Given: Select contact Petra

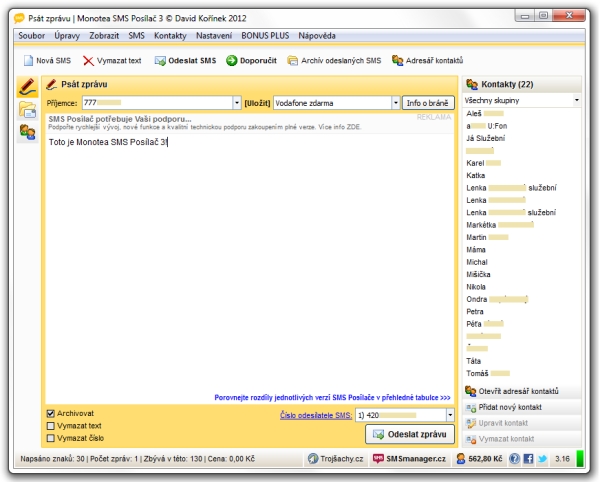Looking at the screenshot, I should coord(474,311).
